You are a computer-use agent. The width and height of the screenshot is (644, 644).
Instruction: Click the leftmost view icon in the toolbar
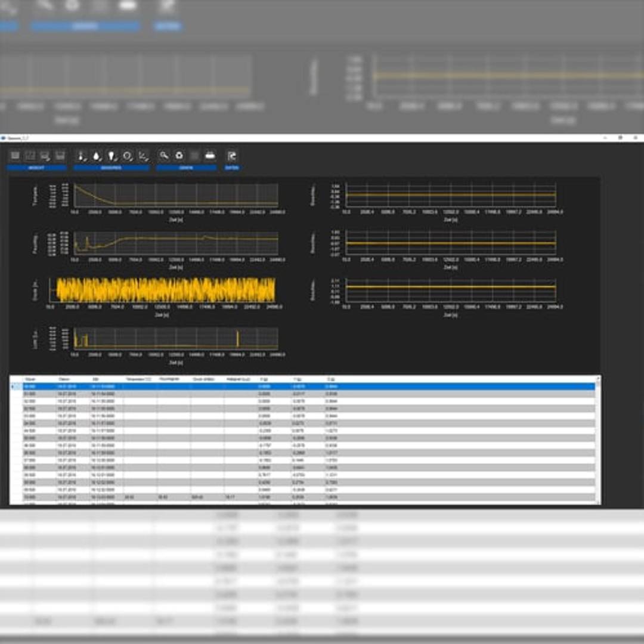click(15, 156)
